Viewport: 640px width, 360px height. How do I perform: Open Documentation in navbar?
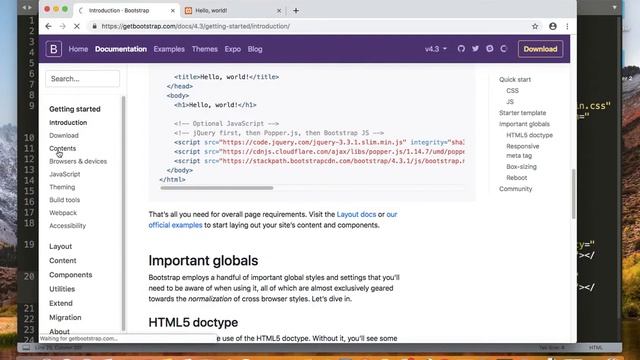click(121, 49)
